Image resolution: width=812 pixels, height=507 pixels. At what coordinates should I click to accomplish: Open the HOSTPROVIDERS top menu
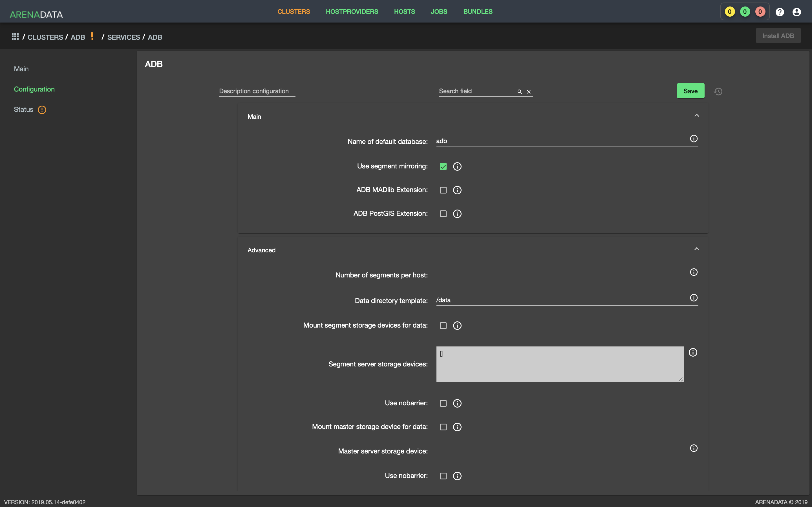coord(352,11)
